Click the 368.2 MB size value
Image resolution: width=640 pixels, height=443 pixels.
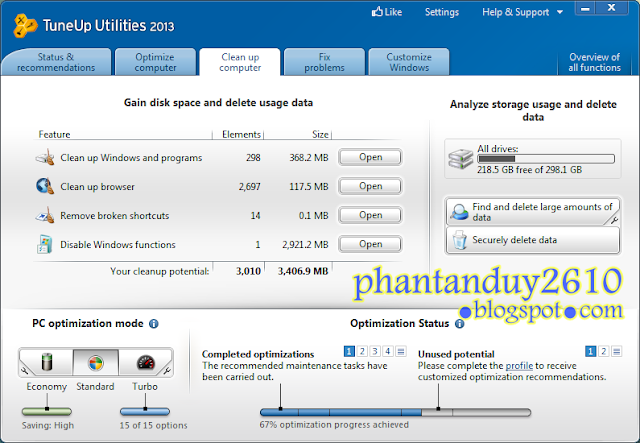pos(309,158)
